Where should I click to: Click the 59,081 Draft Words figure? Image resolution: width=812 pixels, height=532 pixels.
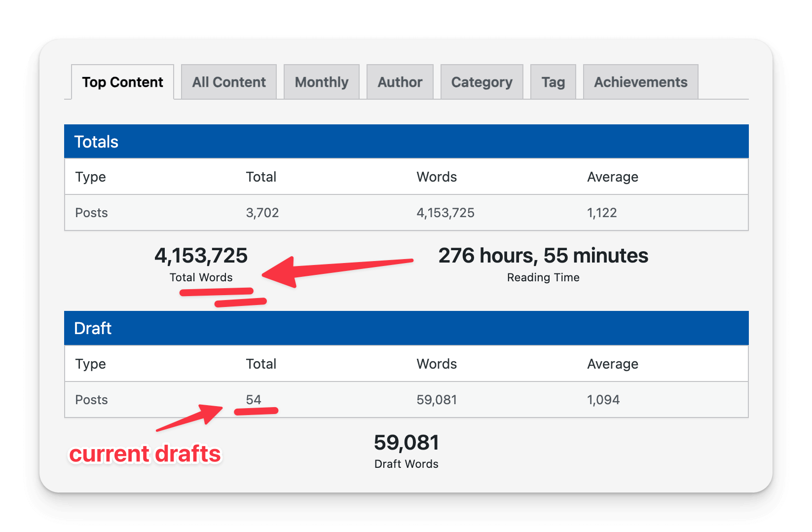(x=406, y=443)
